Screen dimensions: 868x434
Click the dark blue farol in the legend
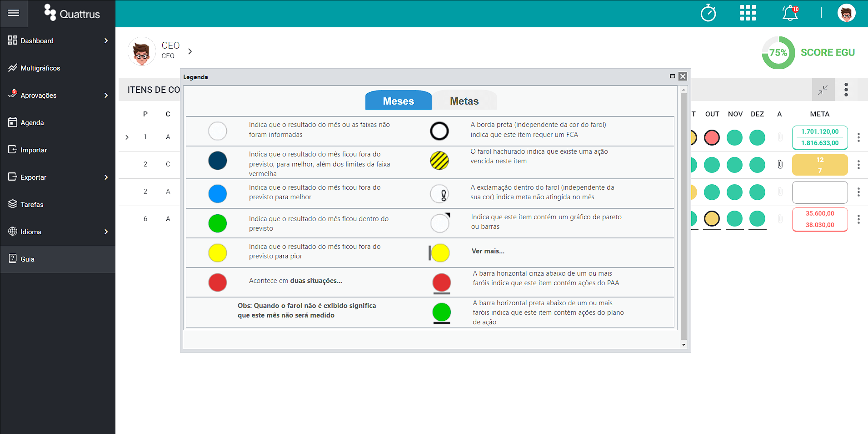pyautogui.click(x=218, y=161)
